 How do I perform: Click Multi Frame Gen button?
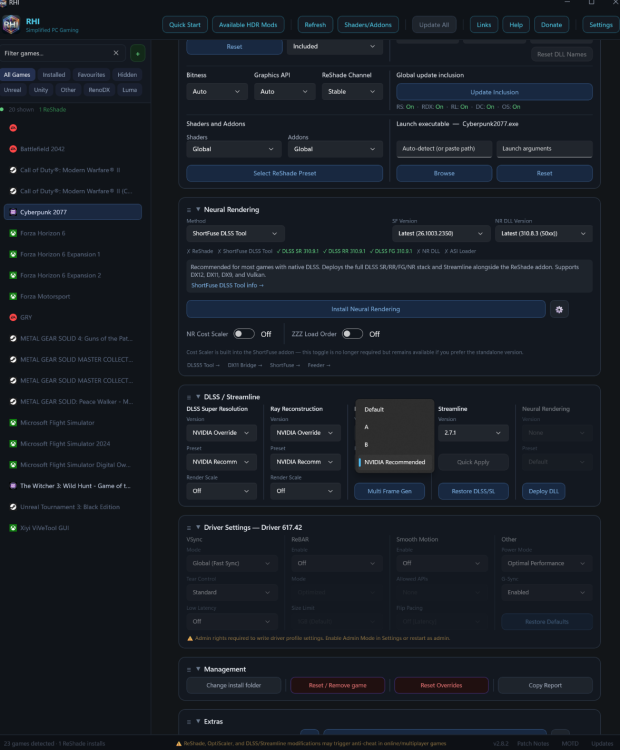[x=389, y=491]
